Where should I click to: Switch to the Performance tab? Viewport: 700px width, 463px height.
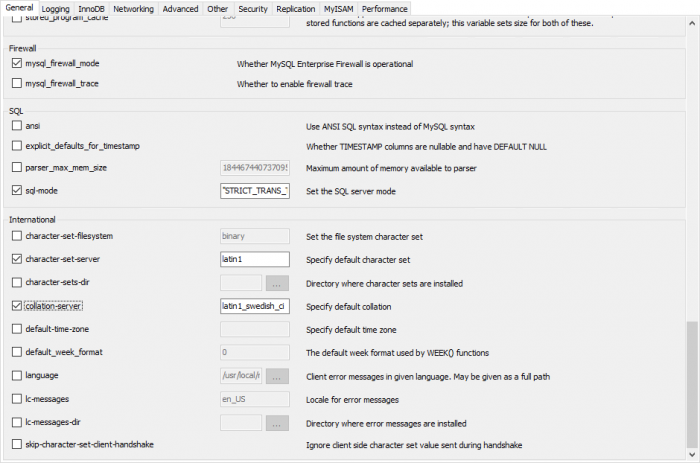coord(384,8)
